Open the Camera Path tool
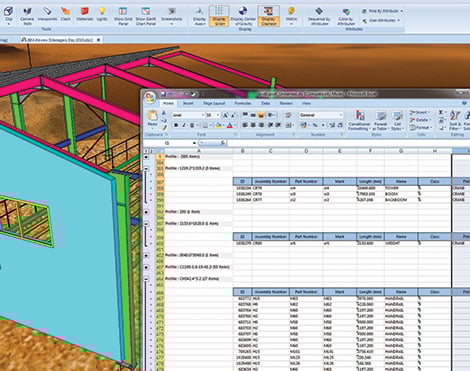Screen dimensions: 470x371 [x=27, y=16]
